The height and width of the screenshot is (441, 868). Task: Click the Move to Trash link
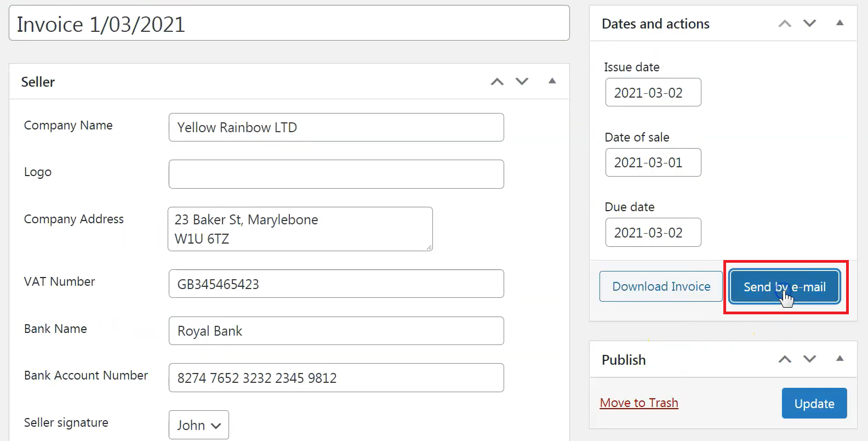[x=639, y=403]
